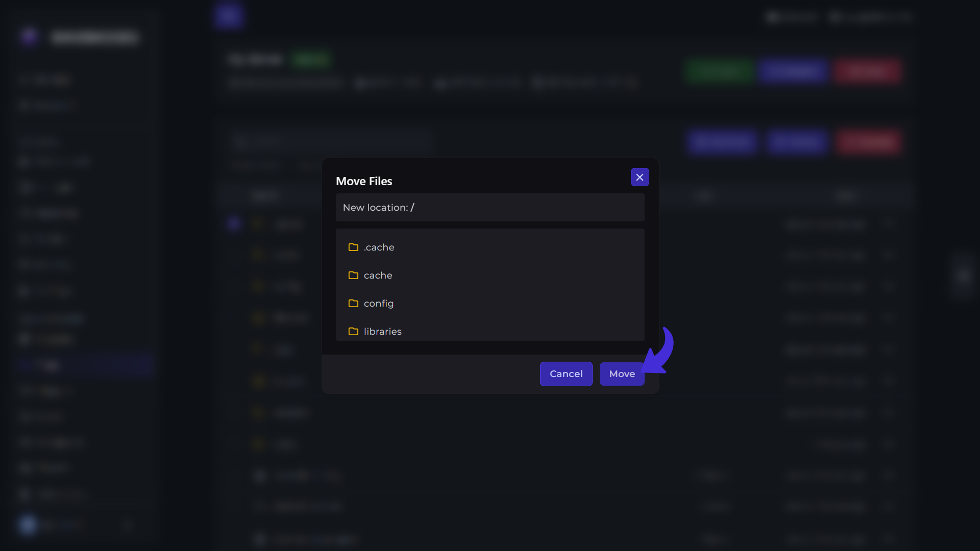Click the blurred red file toolbar button
The image size is (980, 551).
(x=868, y=142)
